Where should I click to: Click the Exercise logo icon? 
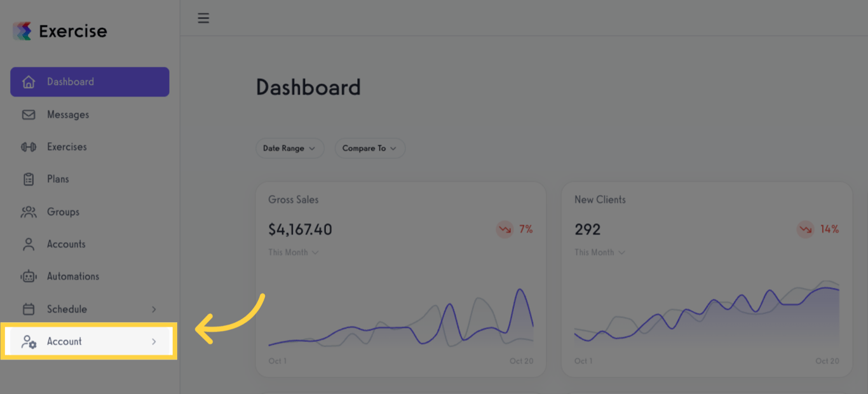pyautogui.click(x=22, y=31)
